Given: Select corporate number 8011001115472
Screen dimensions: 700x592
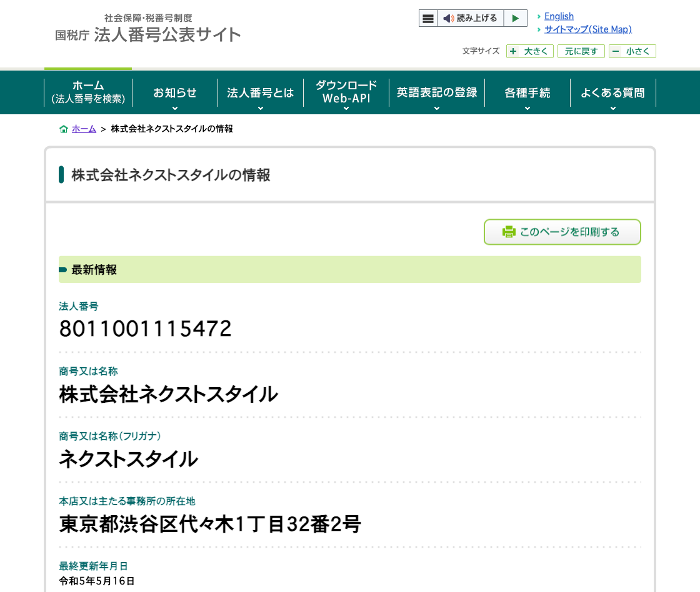Looking at the screenshot, I should click(146, 329).
